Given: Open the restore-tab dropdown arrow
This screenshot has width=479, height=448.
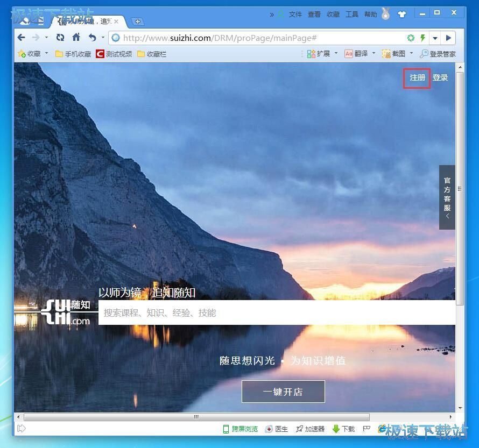Looking at the screenshot, I should click(x=103, y=37).
